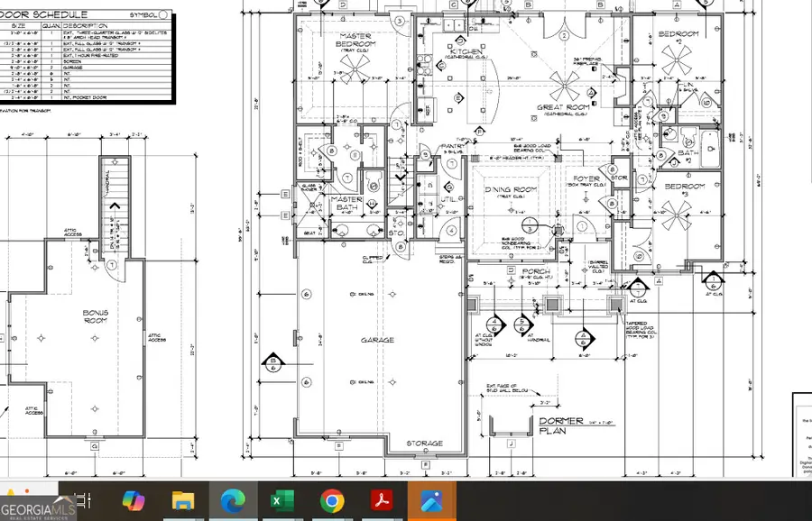Open Excel from the taskbar
The image size is (812, 521).
tap(281, 502)
